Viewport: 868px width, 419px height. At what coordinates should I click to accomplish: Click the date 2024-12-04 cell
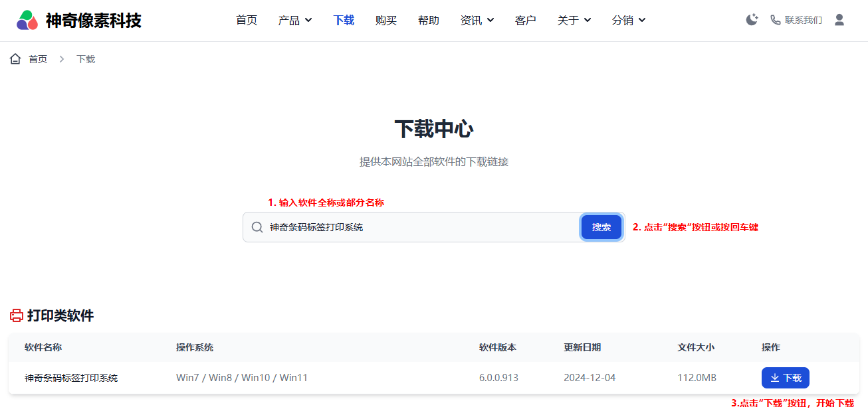tap(590, 378)
